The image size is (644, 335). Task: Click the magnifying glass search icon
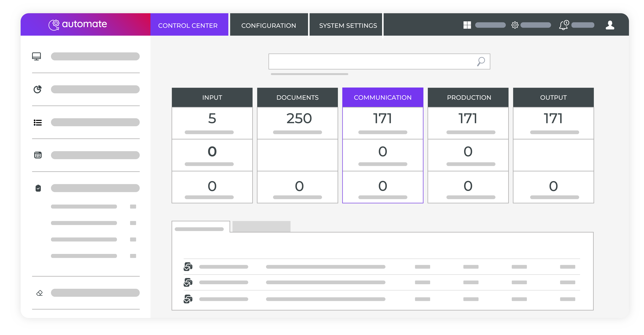(x=481, y=61)
